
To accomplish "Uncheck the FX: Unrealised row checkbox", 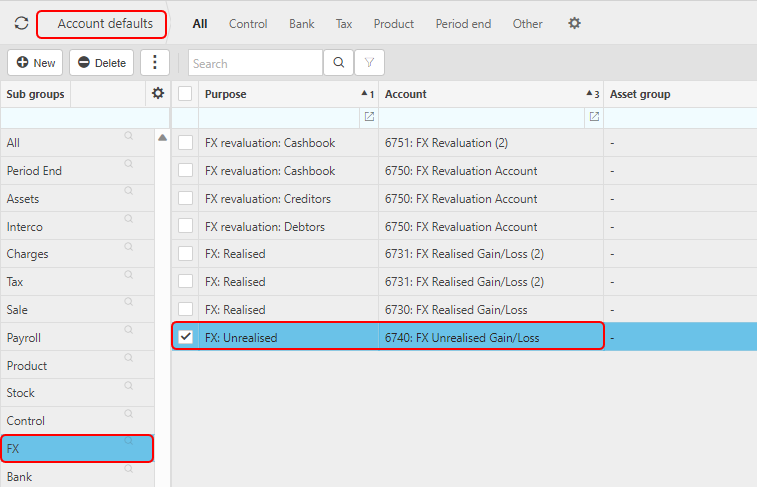I will pyautogui.click(x=185, y=337).
